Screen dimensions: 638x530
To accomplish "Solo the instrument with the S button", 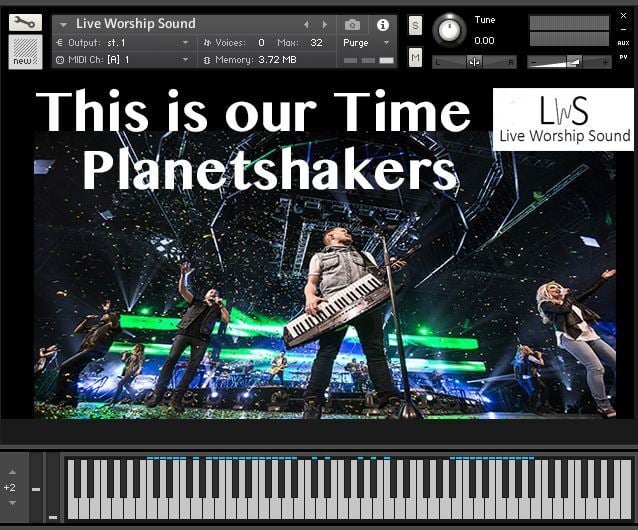I will tap(415, 25).
